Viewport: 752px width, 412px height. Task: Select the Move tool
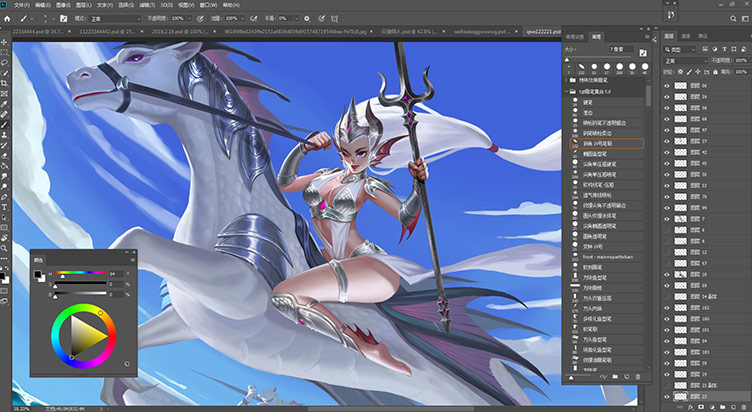4,42
